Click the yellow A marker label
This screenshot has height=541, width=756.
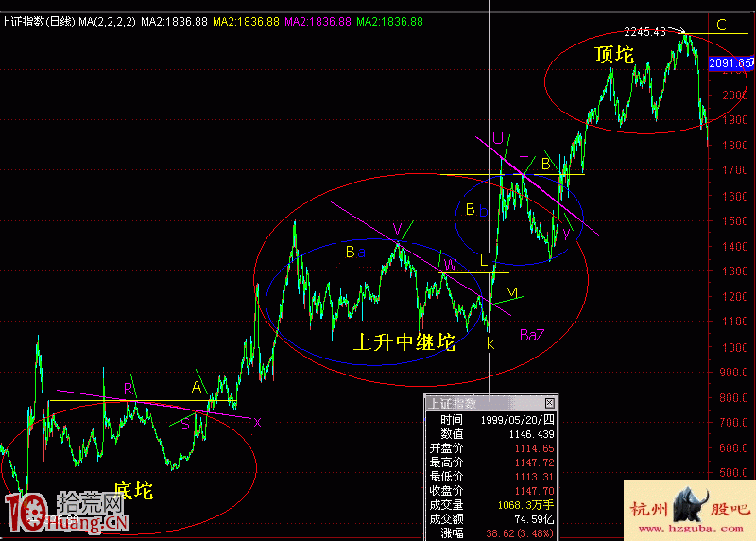coord(197,387)
